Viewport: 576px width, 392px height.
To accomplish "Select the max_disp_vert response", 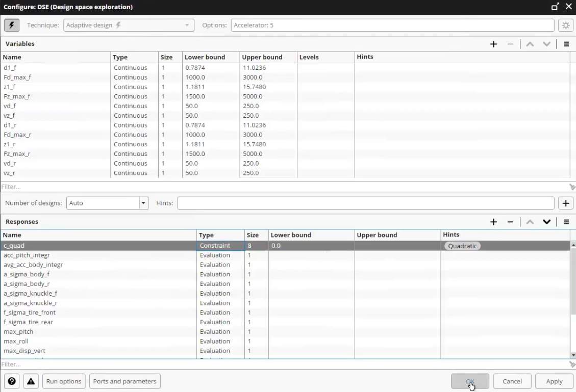I will point(24,351).
